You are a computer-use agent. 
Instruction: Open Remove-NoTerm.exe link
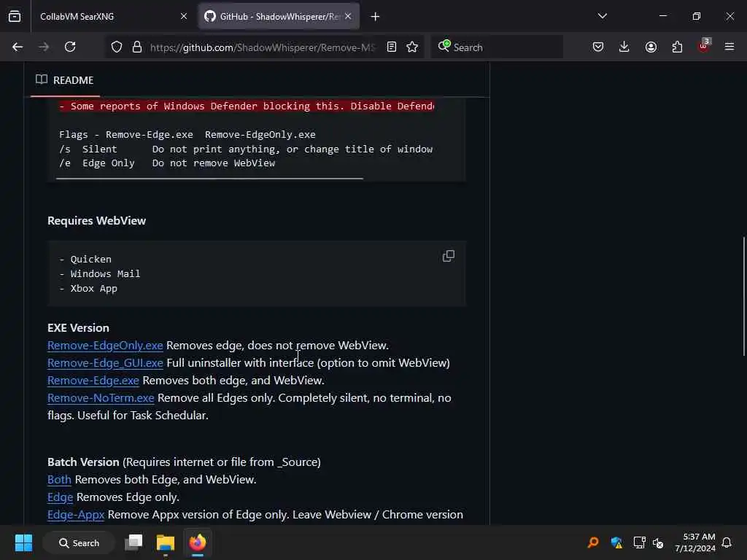pos(101,398)
